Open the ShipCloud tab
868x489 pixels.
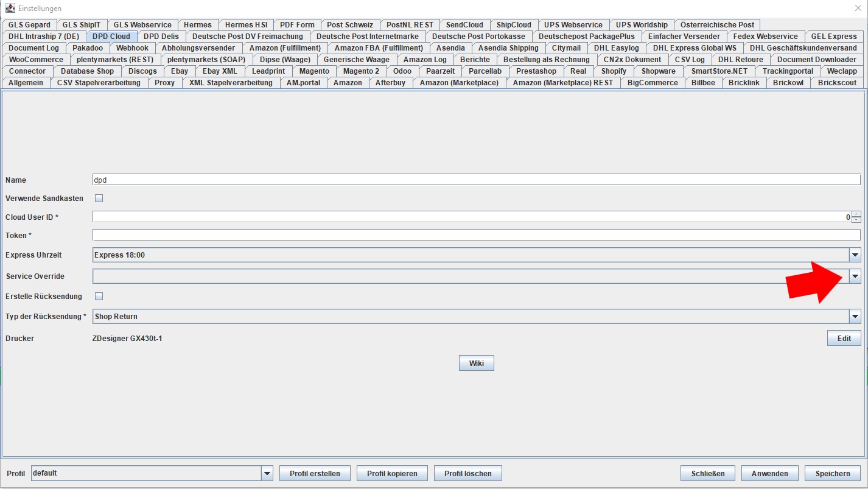coord(514,25)
